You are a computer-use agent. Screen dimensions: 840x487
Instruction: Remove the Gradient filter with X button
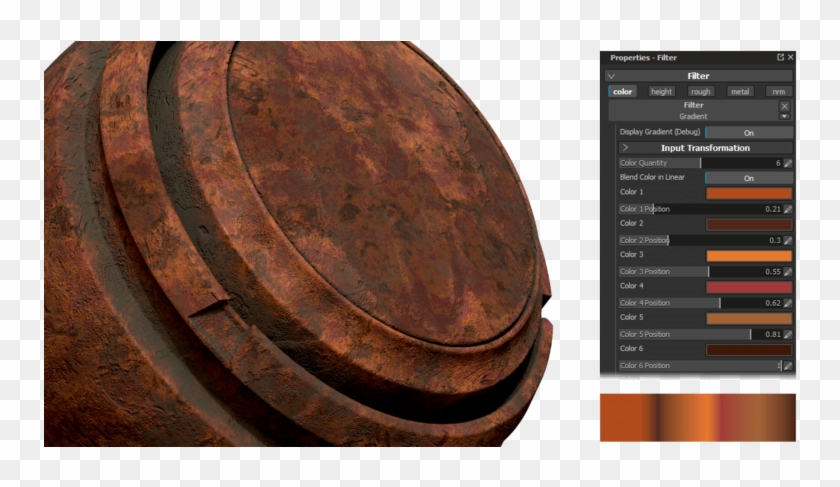click(784, 106)
